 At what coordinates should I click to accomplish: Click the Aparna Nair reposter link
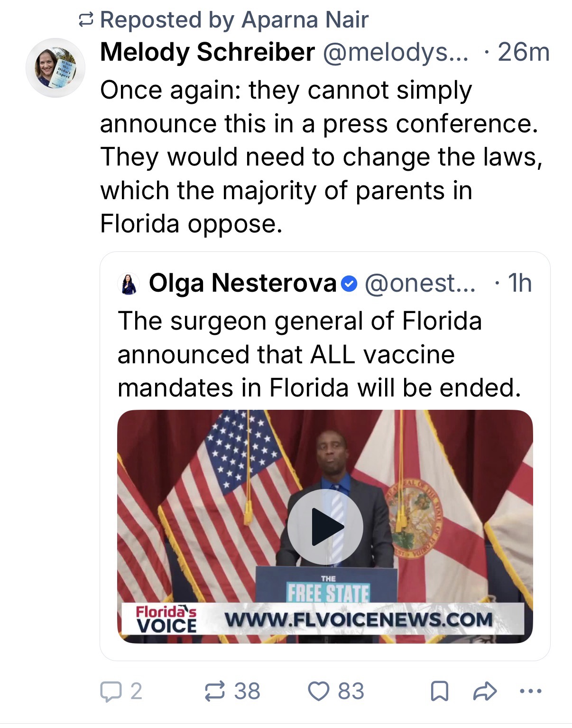pyautogui.click(x=304, y=20)
